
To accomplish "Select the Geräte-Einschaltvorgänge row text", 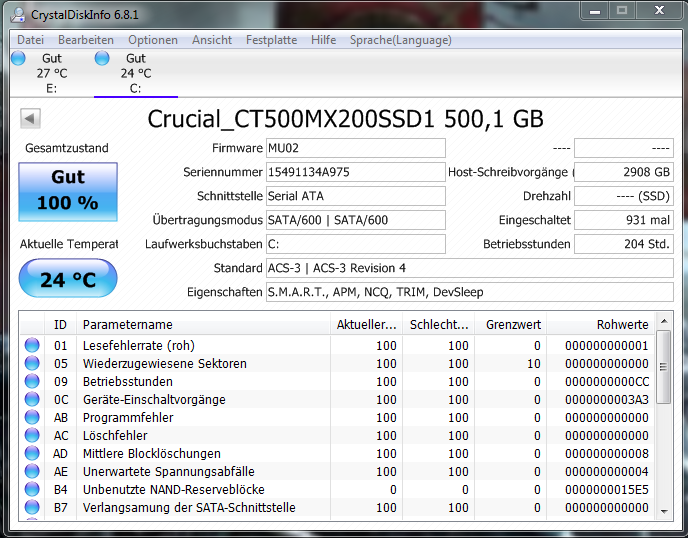I will click(154, 400).
